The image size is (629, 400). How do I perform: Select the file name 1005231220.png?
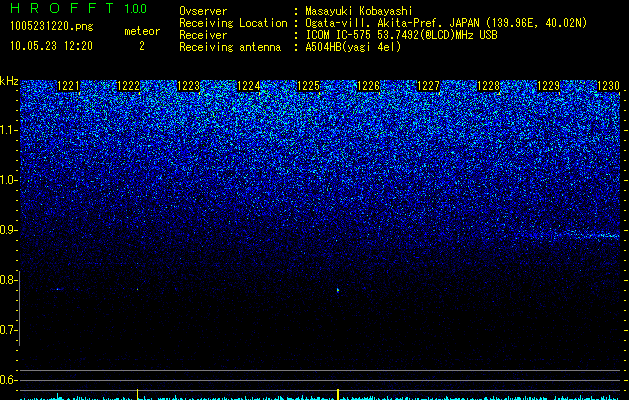click(52, 27)
